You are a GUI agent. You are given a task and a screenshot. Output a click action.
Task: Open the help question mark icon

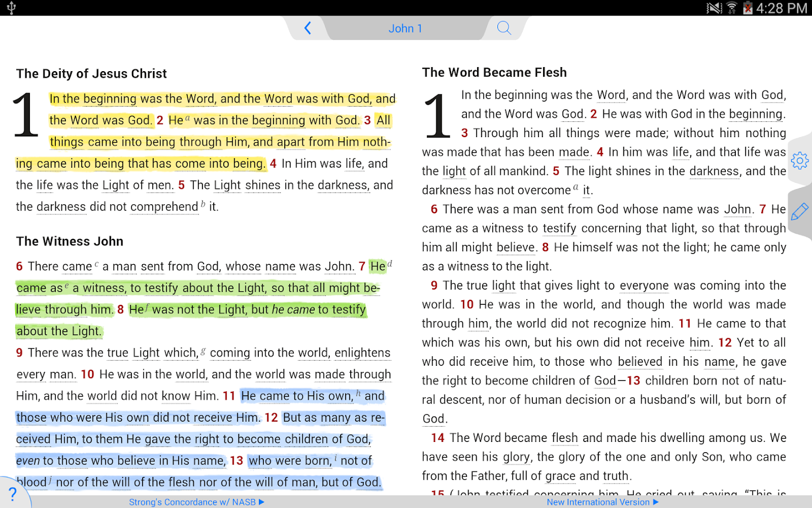point(12,494)
